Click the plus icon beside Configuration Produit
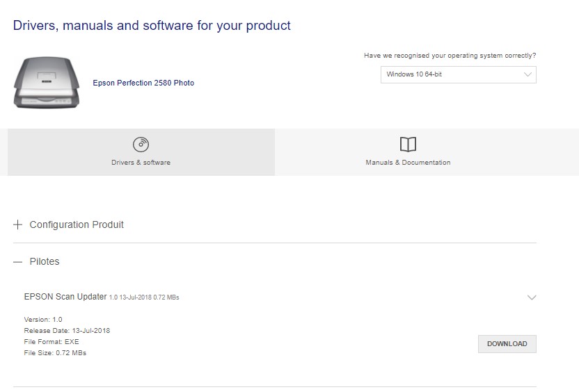 coord(18,224)
